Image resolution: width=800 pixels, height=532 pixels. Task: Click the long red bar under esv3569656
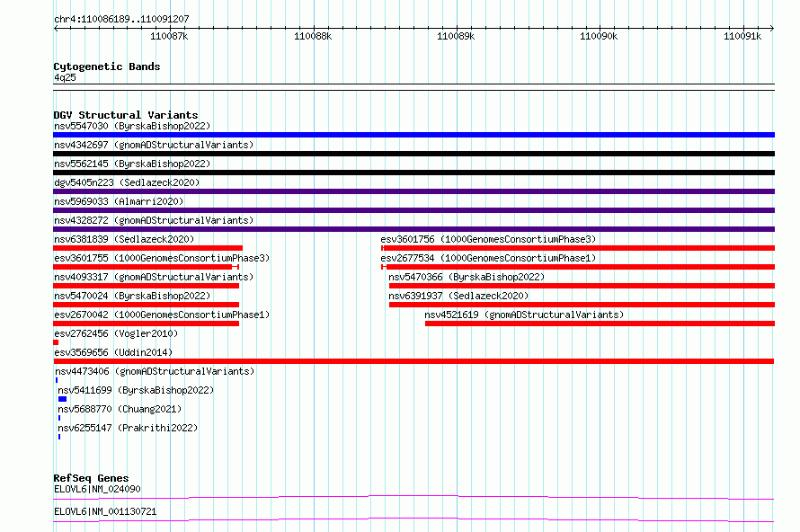(413, 361)
